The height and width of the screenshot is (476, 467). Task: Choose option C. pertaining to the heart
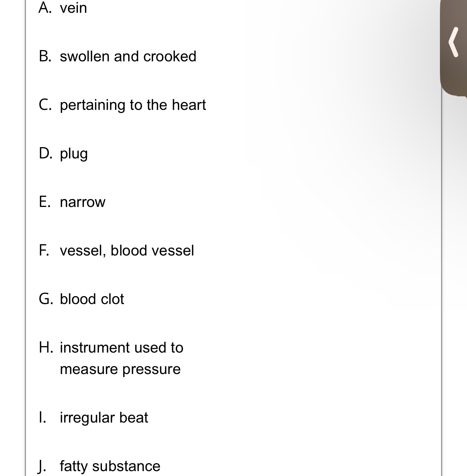coord(122,105)
